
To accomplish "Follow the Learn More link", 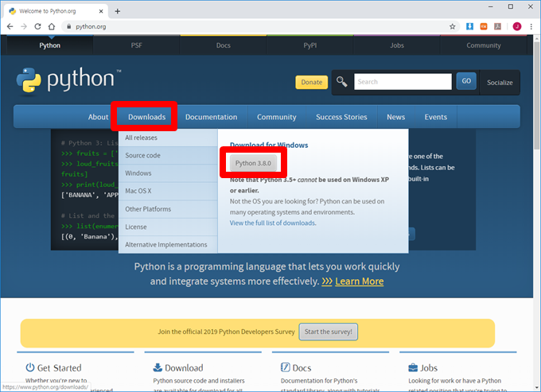I will (x=359, y=281).
